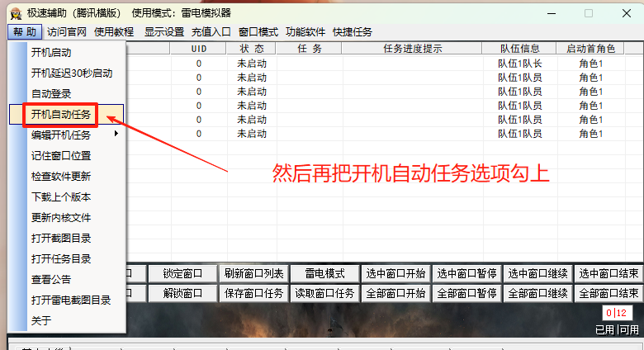
Task: Toggle the 自动登录 menu option
Action: click(51, 93)
